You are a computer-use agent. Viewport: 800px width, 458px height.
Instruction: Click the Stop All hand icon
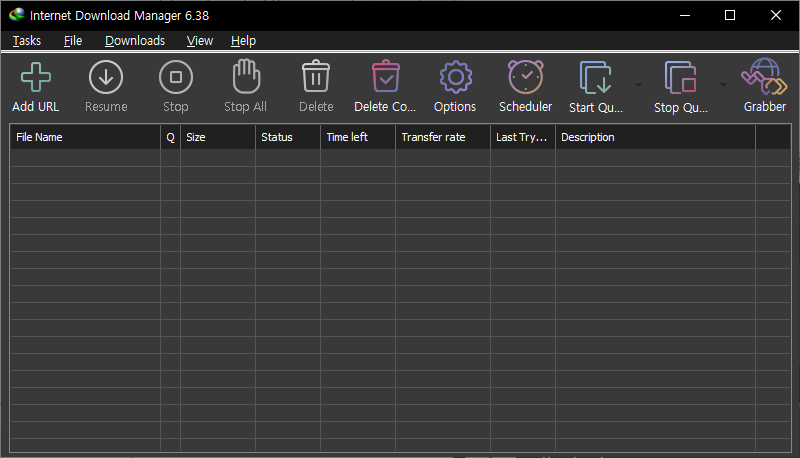coord(246,77)
